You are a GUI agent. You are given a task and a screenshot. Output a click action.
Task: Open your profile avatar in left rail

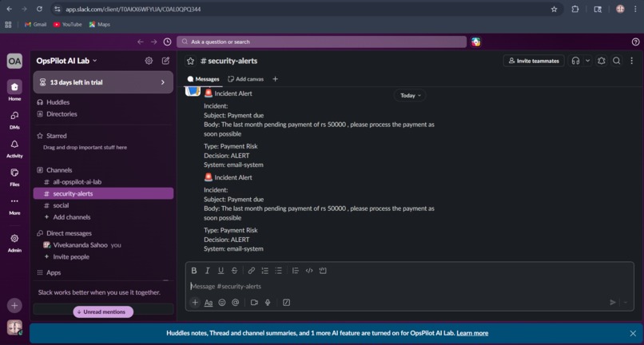(x=14, y=327)
